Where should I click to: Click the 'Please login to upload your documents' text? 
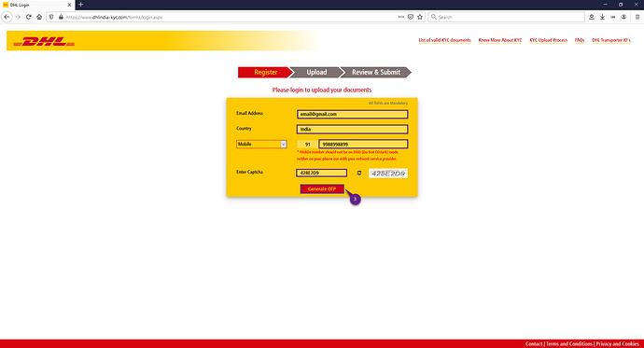pos(322,90)
